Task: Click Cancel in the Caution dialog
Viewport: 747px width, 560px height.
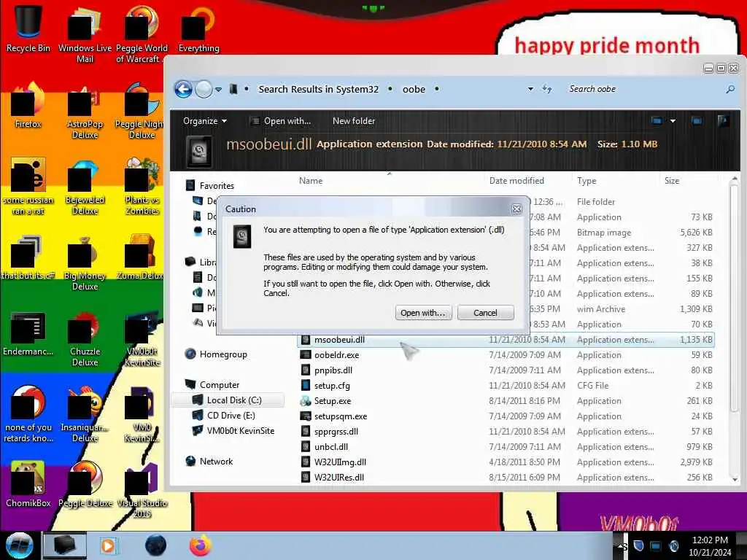Action: point(485,313)
